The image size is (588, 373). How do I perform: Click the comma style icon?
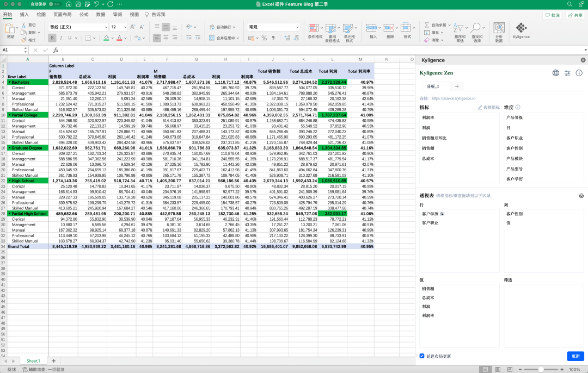point(273,38)
